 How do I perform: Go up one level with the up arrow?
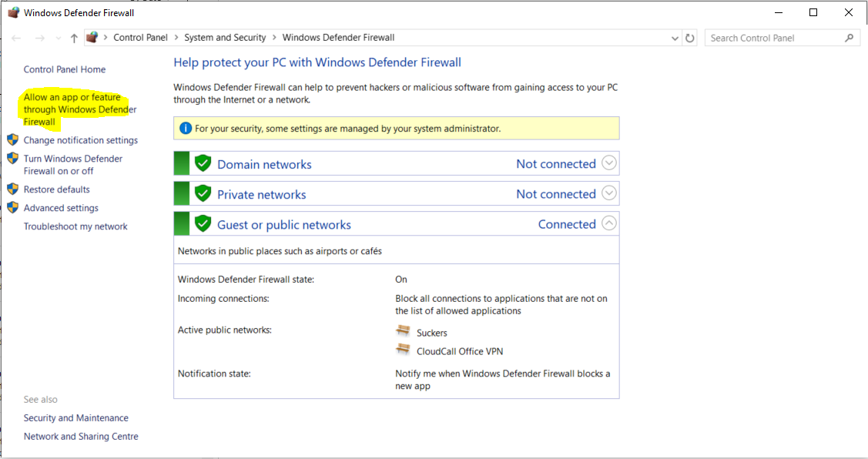74,38
